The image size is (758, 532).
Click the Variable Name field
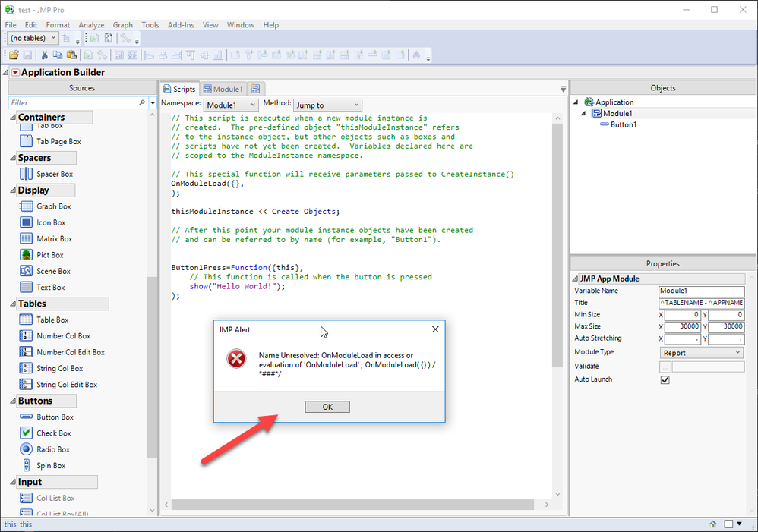pos(702,291)
